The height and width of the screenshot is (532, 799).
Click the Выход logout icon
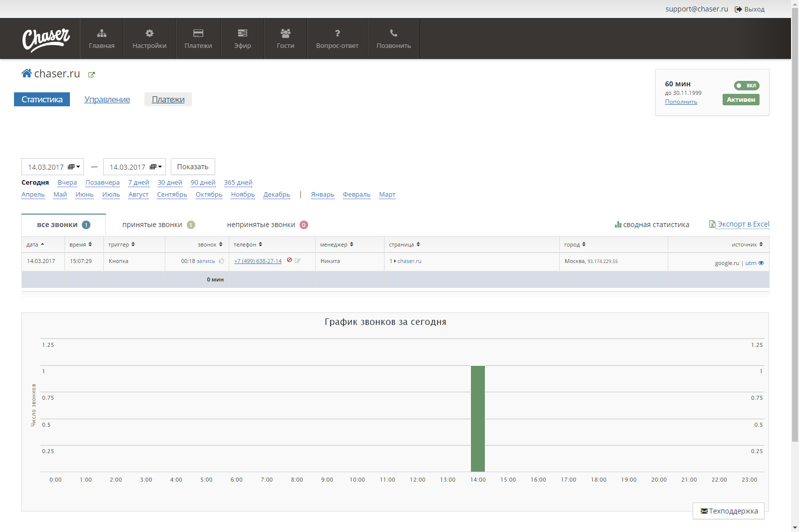pos(738,9)
